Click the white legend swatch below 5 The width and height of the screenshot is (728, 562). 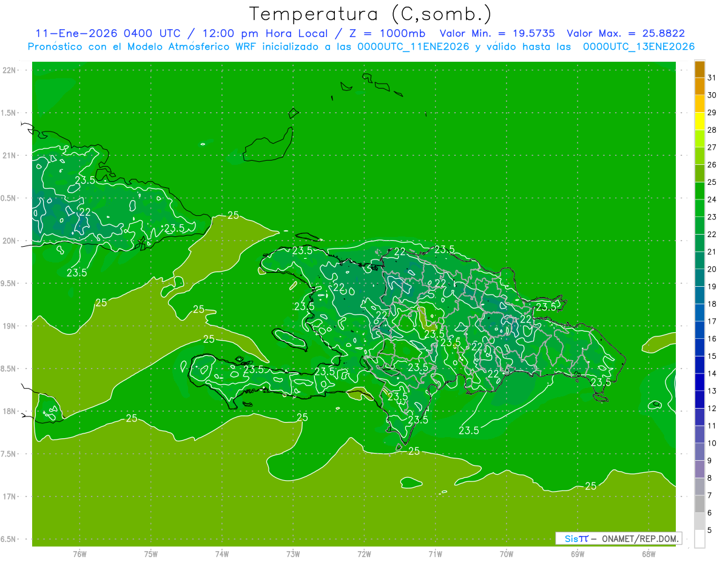point(699,539)
